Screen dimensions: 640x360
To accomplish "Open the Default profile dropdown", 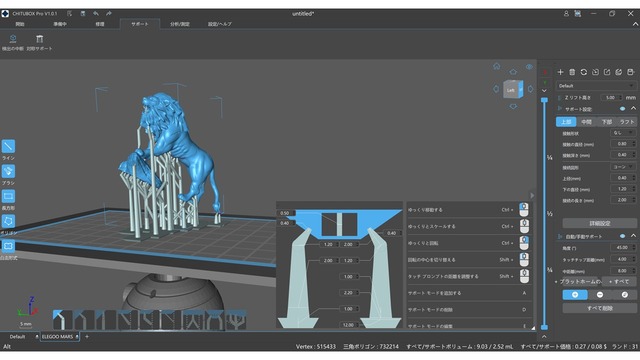I will [x=596, y=86].
